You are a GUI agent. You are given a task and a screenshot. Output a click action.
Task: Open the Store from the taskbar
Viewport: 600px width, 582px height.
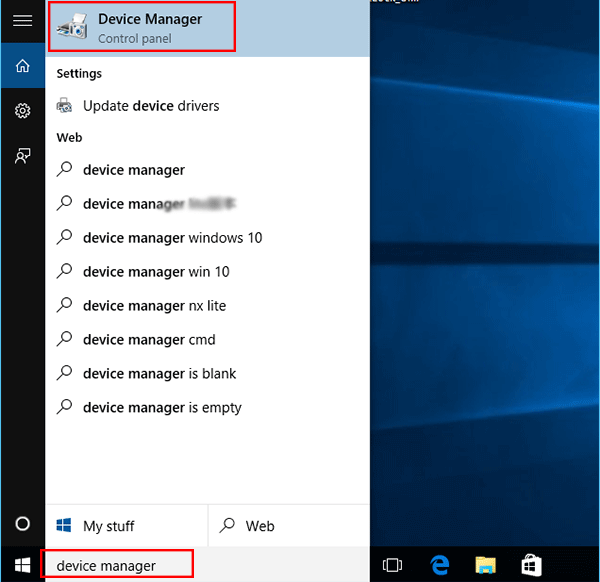[532, 565]
